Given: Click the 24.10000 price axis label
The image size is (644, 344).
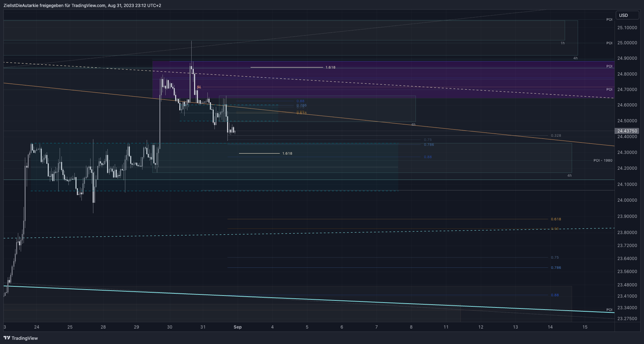Looking at the screenshot, I should [x=627, y=184].
